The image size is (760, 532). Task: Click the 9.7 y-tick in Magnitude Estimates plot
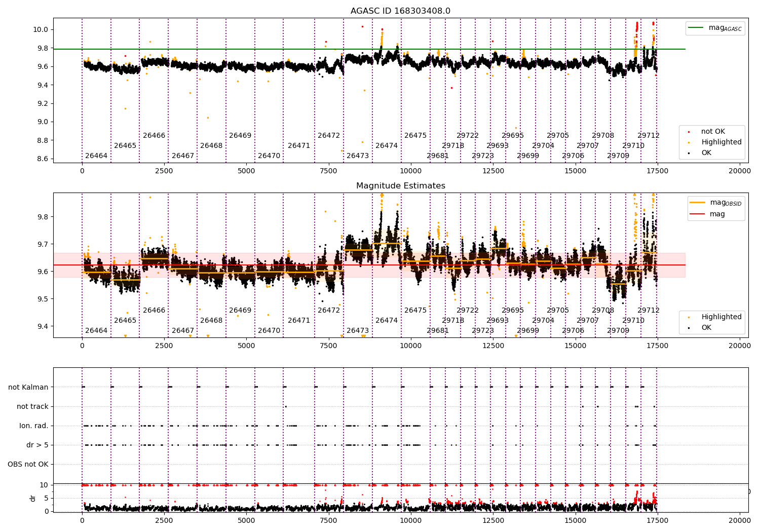[x=43, y=244]
